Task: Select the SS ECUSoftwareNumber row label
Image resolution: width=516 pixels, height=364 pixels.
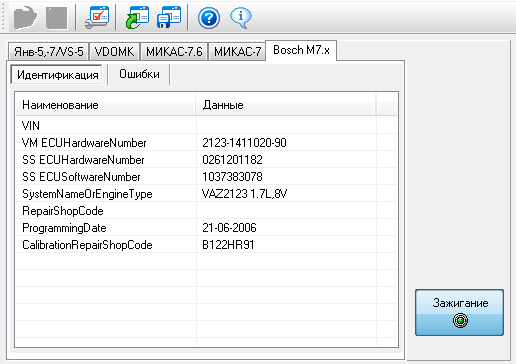Action: [81, 177]
